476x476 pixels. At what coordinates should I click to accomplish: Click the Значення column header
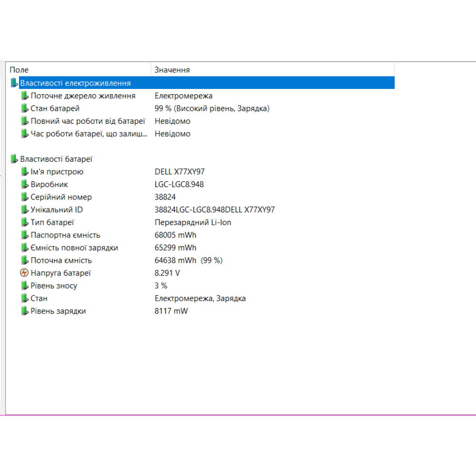172,70
